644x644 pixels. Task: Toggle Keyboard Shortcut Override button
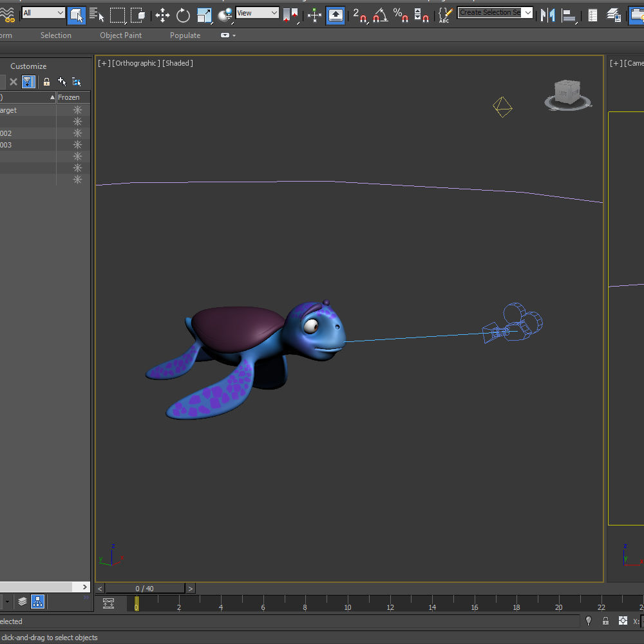[336, 15]
